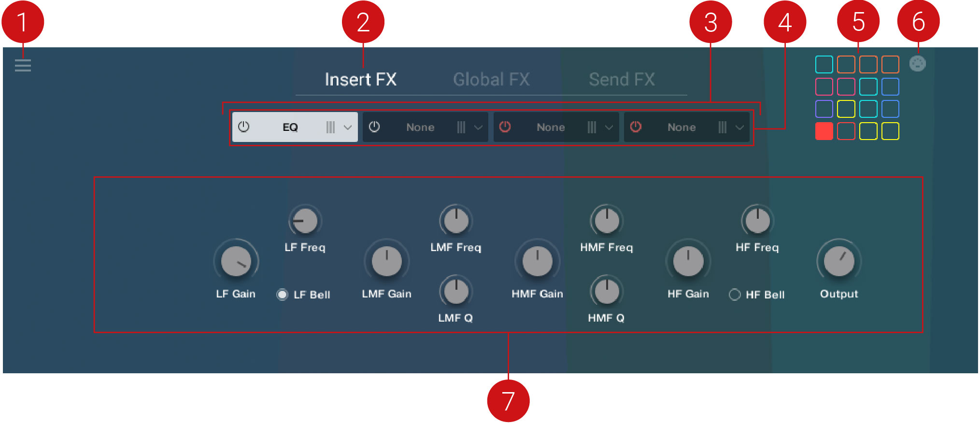
Task: Toggle power on the EQ effect slot
Action: point(244,127)
